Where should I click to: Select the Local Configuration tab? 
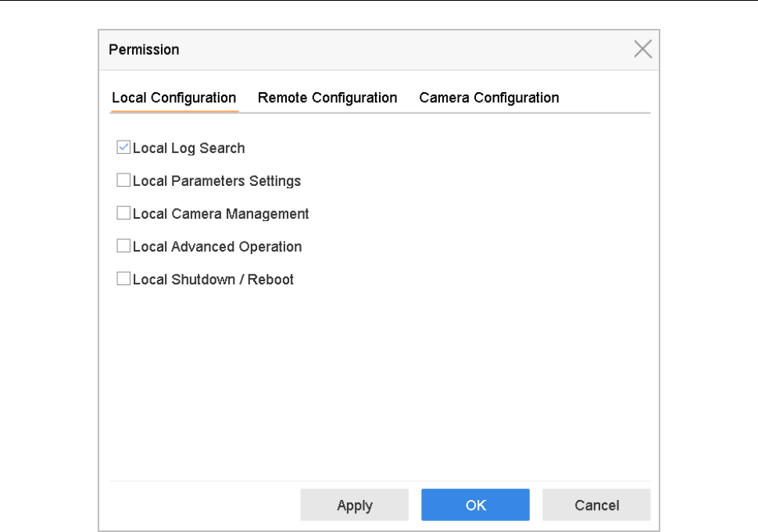(173, 98)
